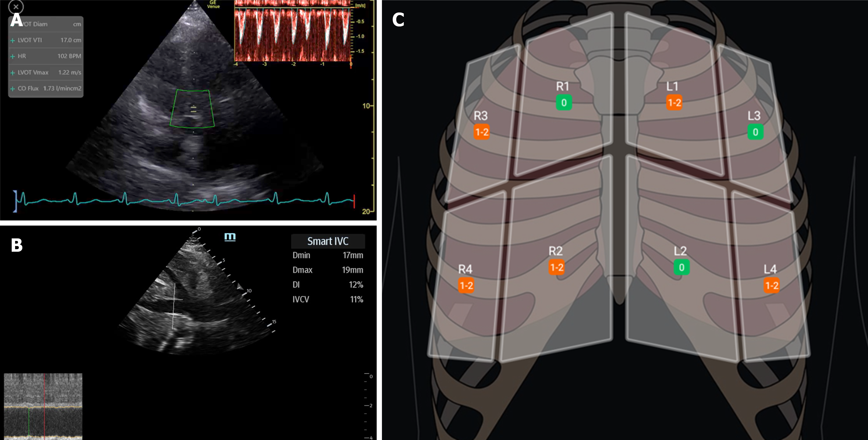Screen dimensions: 868x440
Task: Select the R3 lung zone label
Action: click(x=481, y=116)
